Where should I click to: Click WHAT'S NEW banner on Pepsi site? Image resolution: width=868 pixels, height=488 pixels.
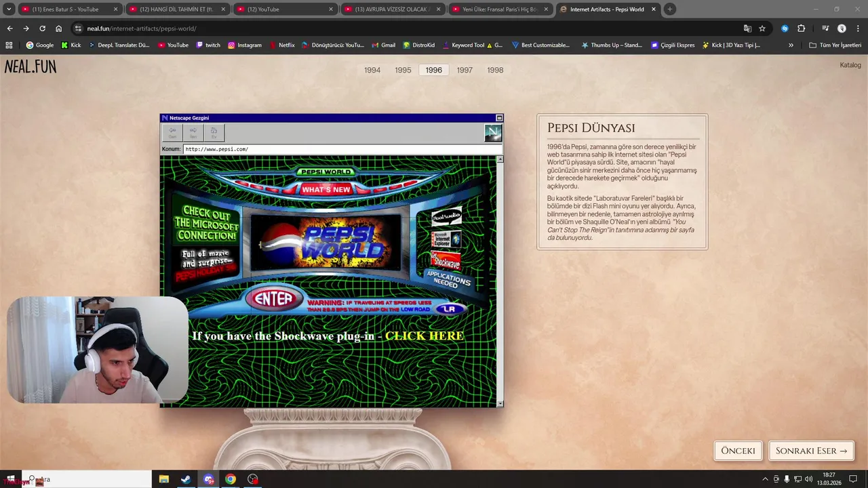326,189
